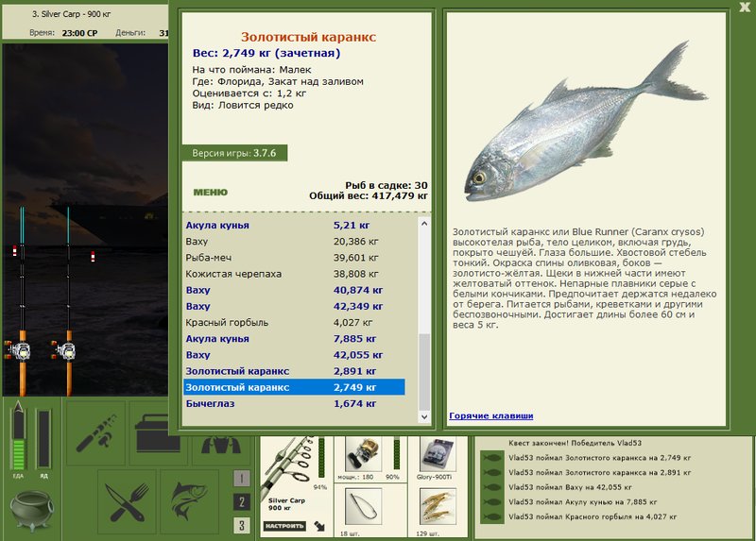Click the knife and fork food icon
Viewport: 756px width, 541px height.
click(127, 502)
